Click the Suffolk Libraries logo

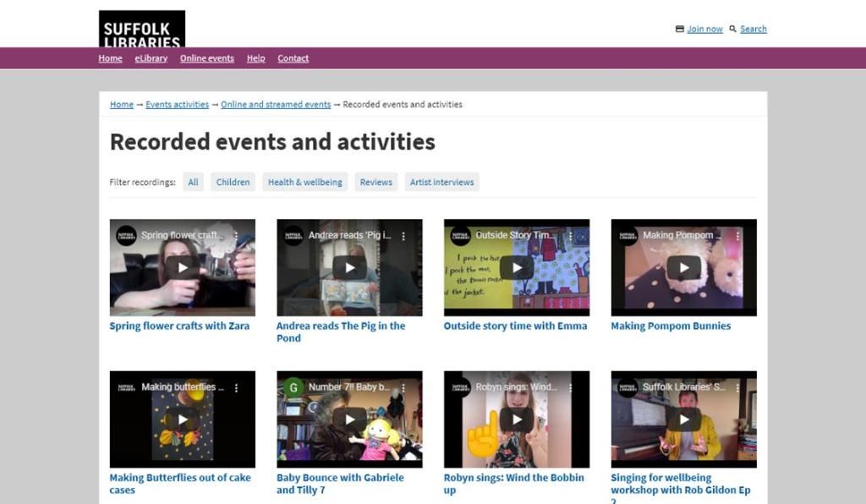point(141,29)
